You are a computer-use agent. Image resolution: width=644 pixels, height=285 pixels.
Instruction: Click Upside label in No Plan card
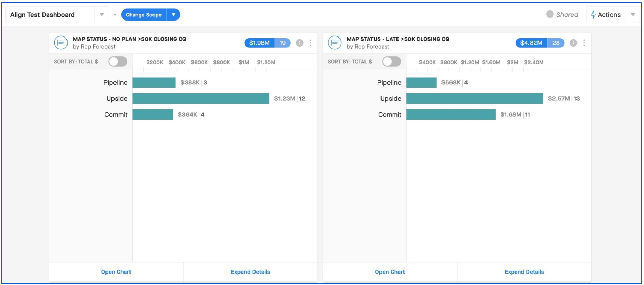117,98
